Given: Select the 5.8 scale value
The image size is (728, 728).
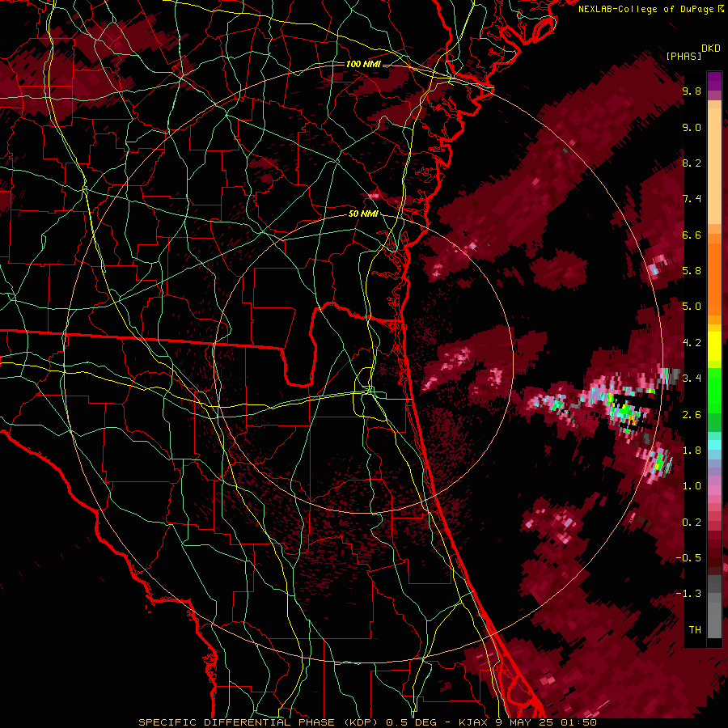Looking at the screenshot, I should pos(692,271).
